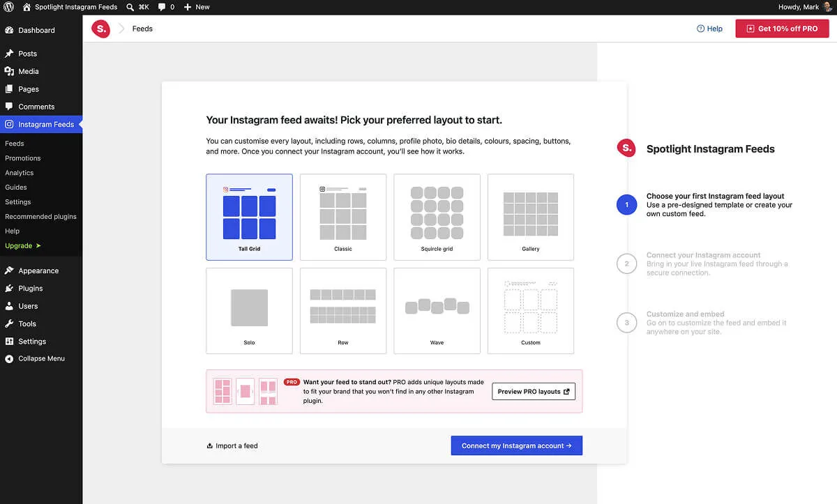Select the Custom layout
The width and height of the screenshot is (837, 504).
point(531,311)
